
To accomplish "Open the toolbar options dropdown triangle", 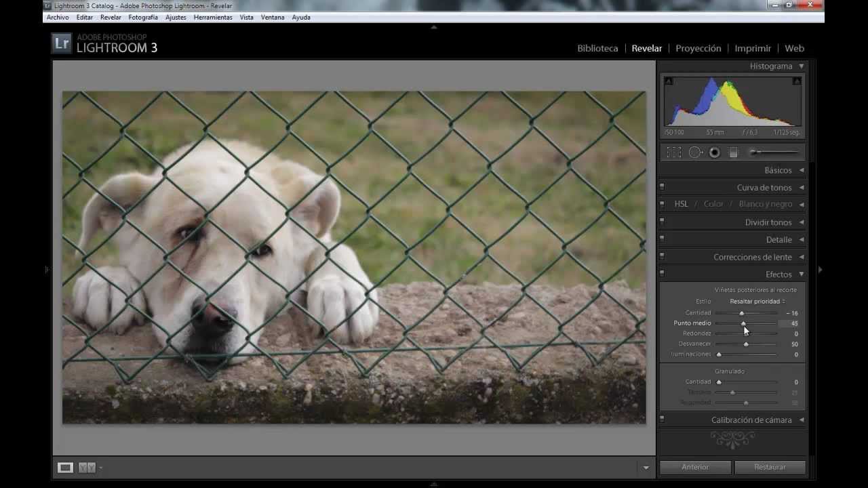I will point(646,468).
